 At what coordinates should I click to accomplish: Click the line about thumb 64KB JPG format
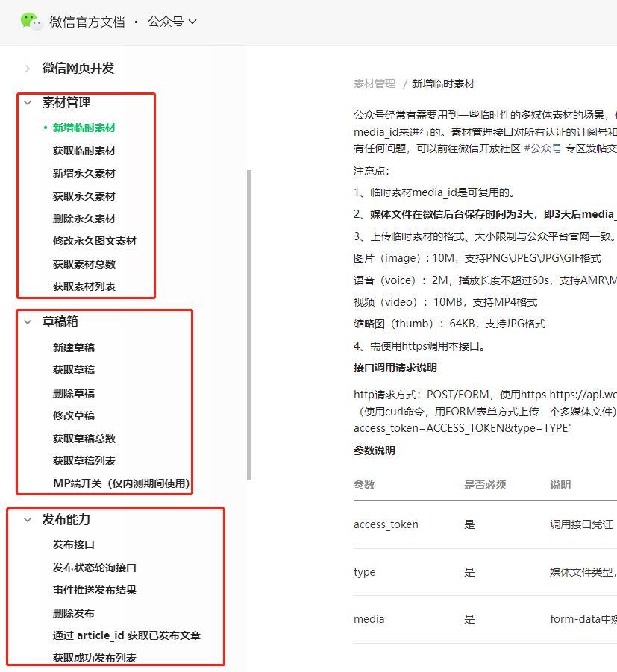tap(449, 324)
